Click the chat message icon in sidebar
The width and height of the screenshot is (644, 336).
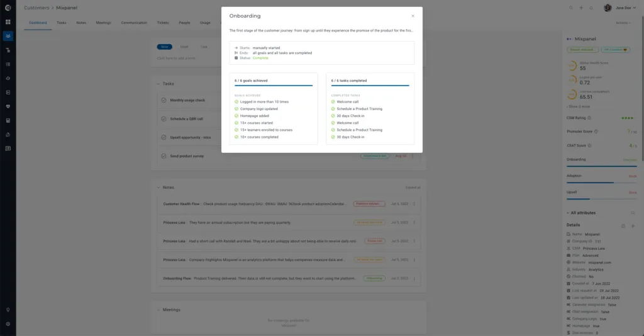coord(8,148)
